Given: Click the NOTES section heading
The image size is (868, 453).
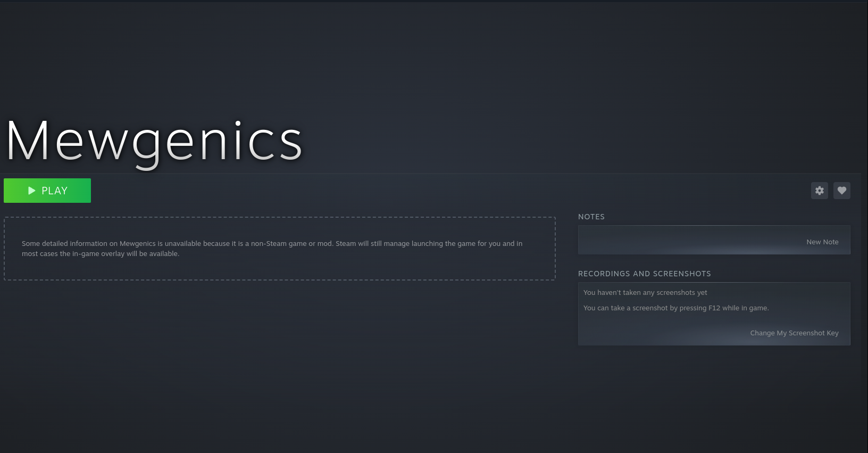Looking at the screenshot, I should (591, 217).
